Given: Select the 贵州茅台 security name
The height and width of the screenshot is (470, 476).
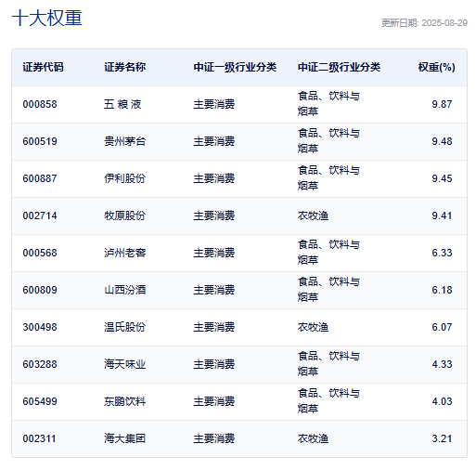Looking at the screenshot, I should (124, 141).
